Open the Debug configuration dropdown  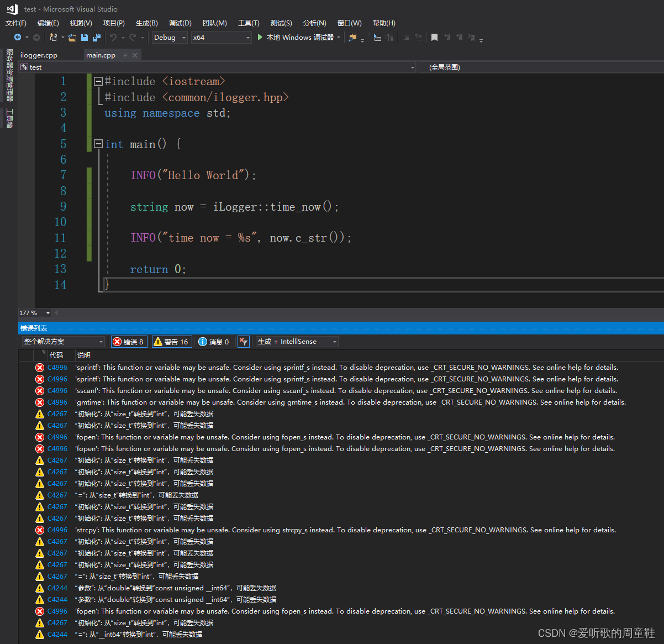[169, 37]
